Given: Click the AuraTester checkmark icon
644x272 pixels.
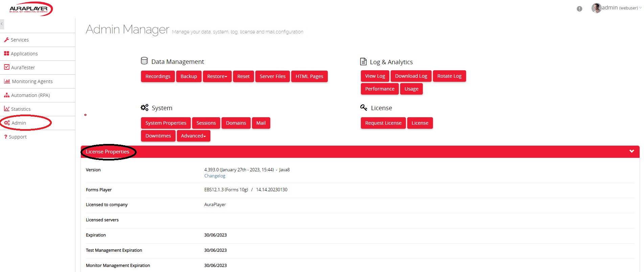Looking at the screenshot, I should point(7,67).
